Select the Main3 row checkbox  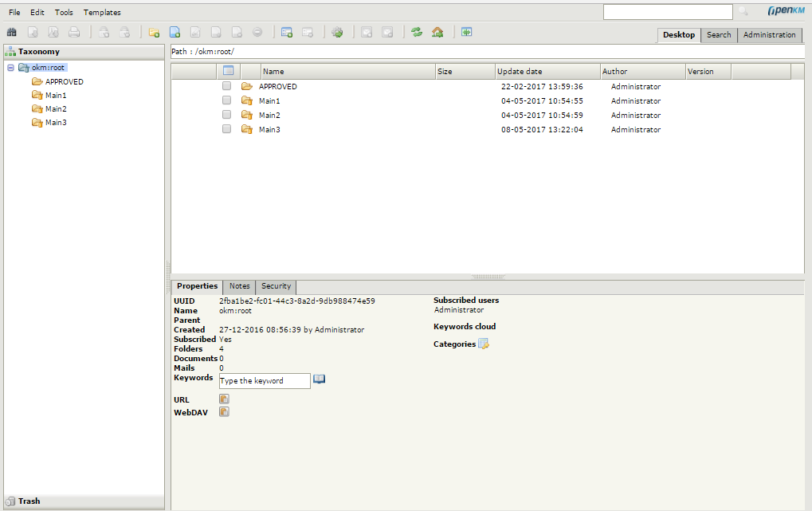(x=227, y=129)
